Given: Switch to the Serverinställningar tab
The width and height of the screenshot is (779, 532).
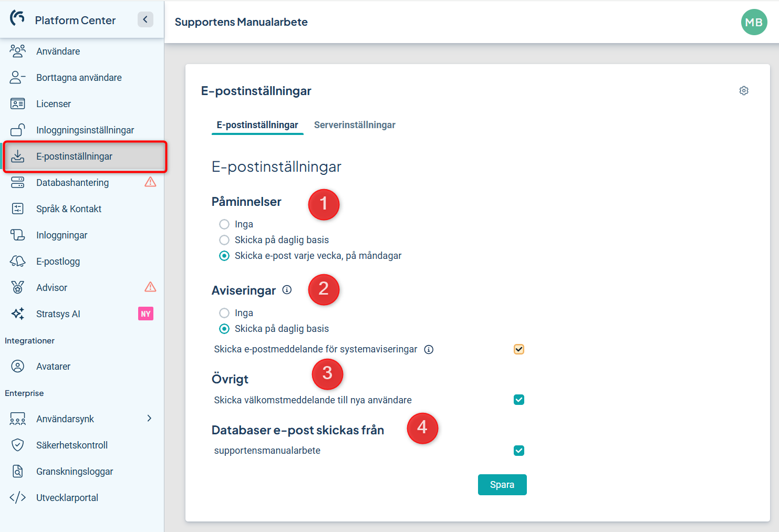Looking at the screenshot, I should pyautogui.click(x=355, y=125).
